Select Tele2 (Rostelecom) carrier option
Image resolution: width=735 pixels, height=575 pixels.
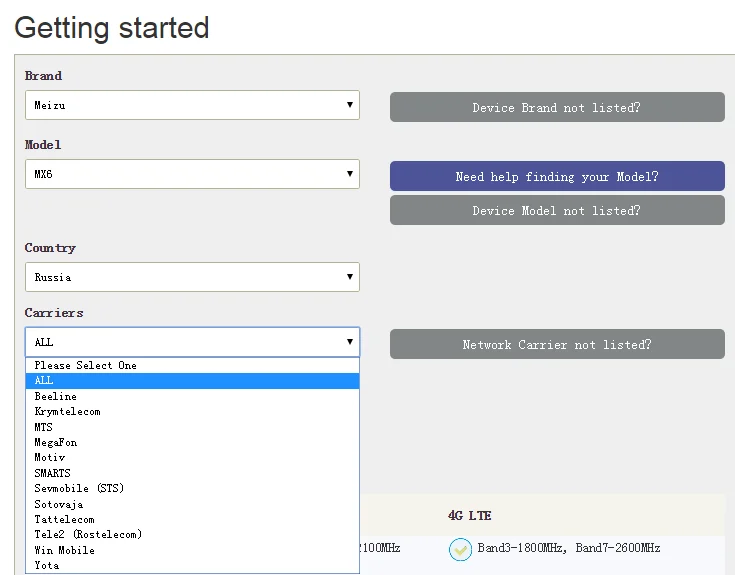192,535
